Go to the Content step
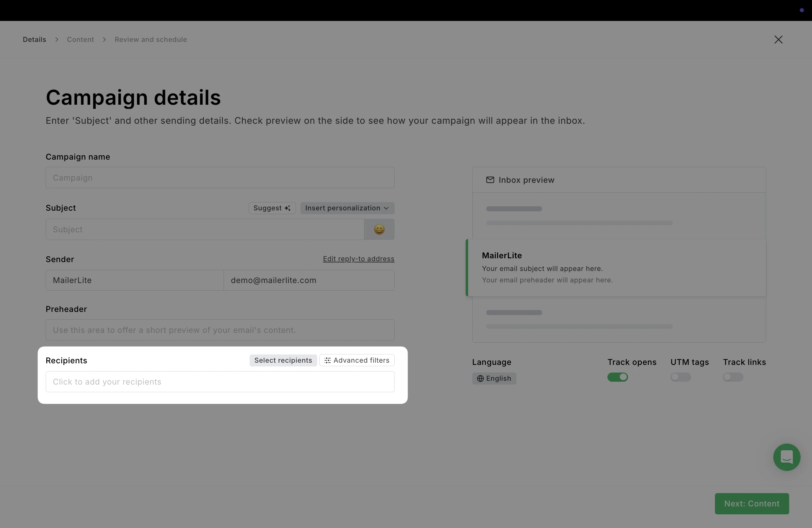The height and width of the screenshot is (528, 812). pyautogui.click(x=80, y=40)
